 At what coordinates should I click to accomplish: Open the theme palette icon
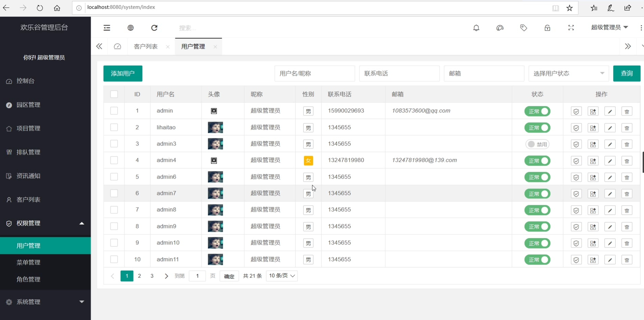click(500, 28)
